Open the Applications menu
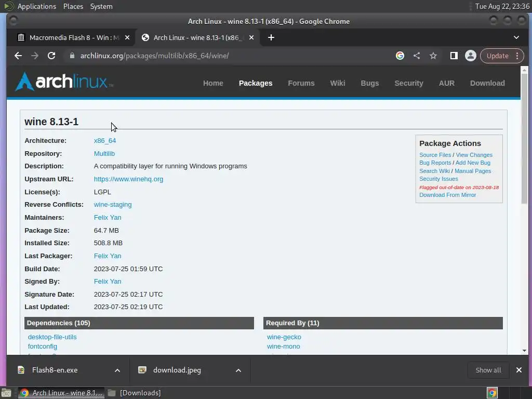 pyautogui.click(x=37, y=6)
